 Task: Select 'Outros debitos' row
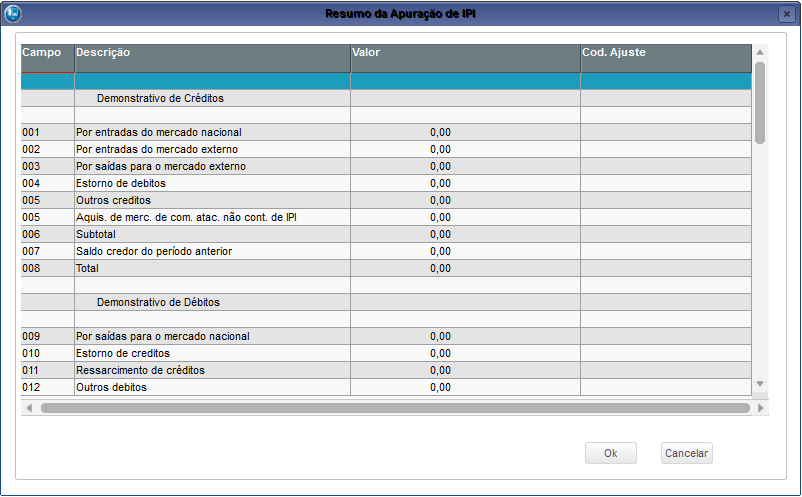pyautogui.click(x=386, y=387)
